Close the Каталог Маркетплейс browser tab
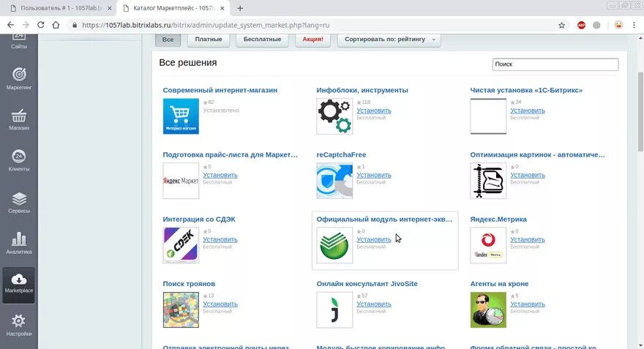Image resolution: width=644 pixels, height=349 pixels. click(x=222, y=8)
